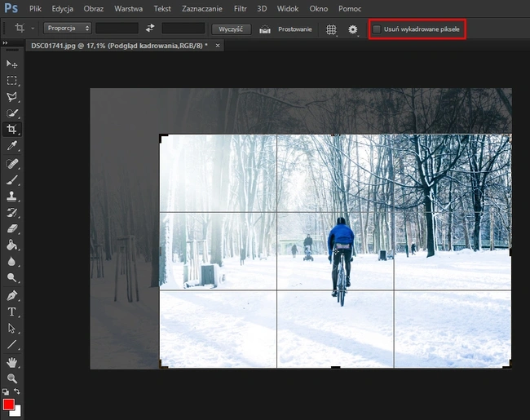Screen dimensions: 530x420
Task: Select the Line tool
Action: 11,344
